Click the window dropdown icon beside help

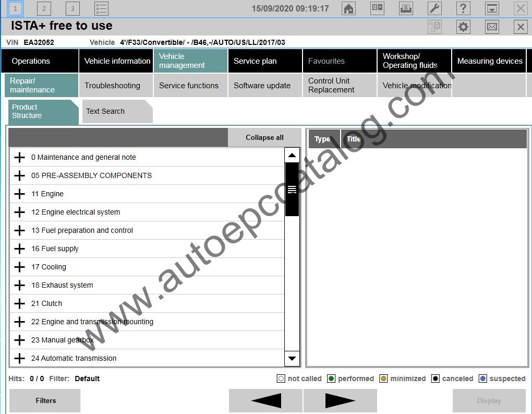click(x=492, y=8)
